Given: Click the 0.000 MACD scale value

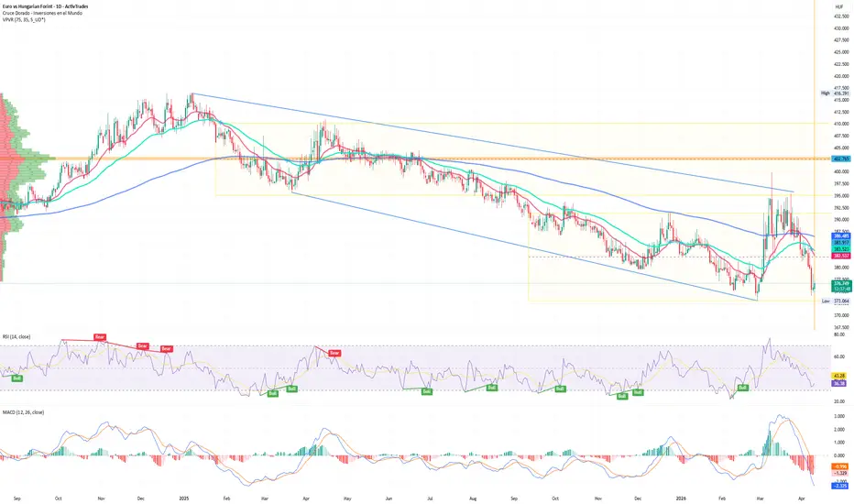Looking at the screenshot, I should coord(839,456).
